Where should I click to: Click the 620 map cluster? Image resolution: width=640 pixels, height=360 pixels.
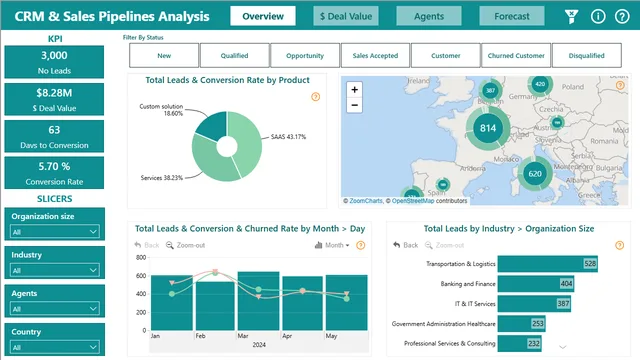pyautogui.click(x=535, y=173)
